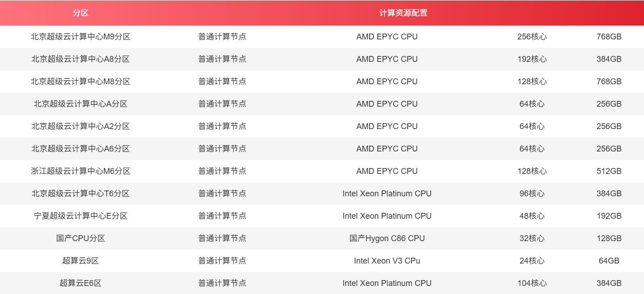Image resolution: width=644 pixels, height=294 pixels.
Task: Select 浙江超级云计算中心M6分区 partition
Action: pyautogui.click(x=81, y=171)
